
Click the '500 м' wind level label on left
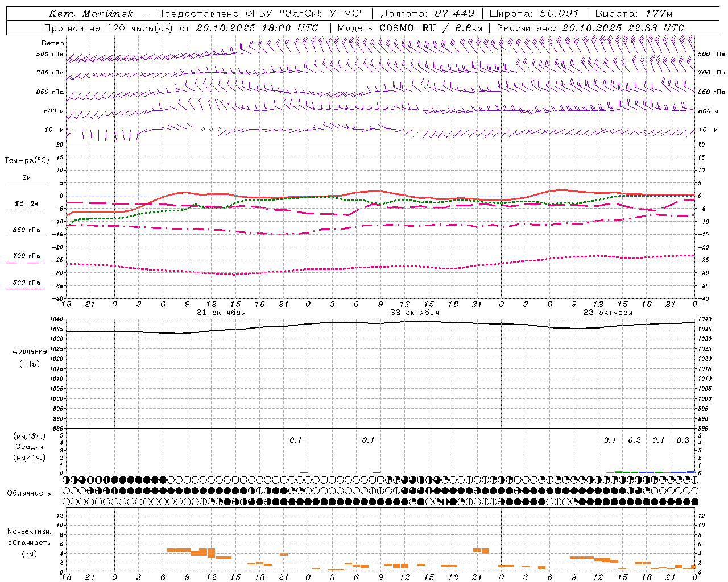(x=54, y=111)
